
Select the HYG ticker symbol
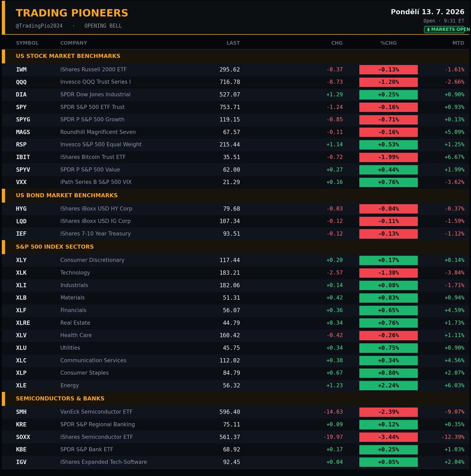coord(21,209)
